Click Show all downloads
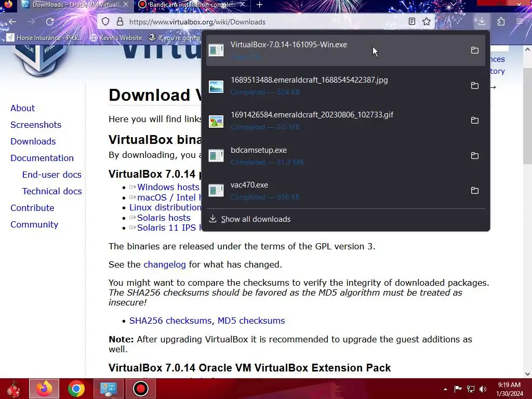The height and width of the screenshot is (399, 532). click(x=345, y=219)
